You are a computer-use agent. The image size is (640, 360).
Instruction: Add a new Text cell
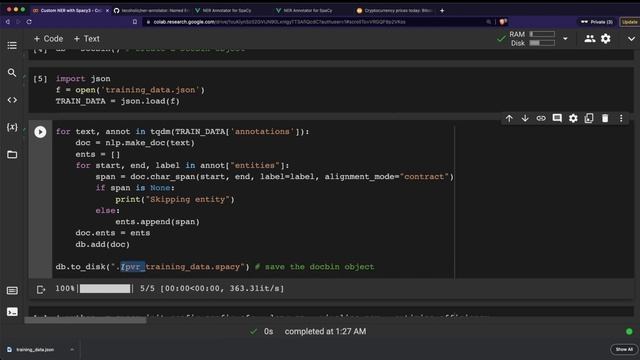(87, 39)
